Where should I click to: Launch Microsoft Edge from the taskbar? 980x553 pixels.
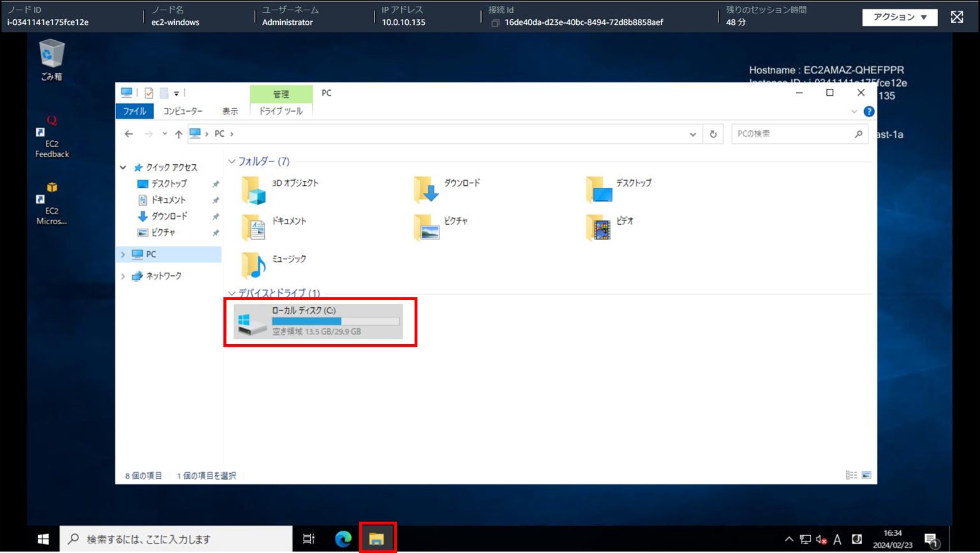[x=343, y=538]
